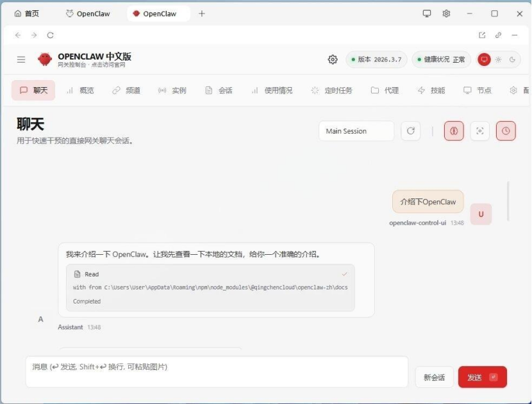
Task: Copy link with the chain icon
Action: [x=498, y=35]
